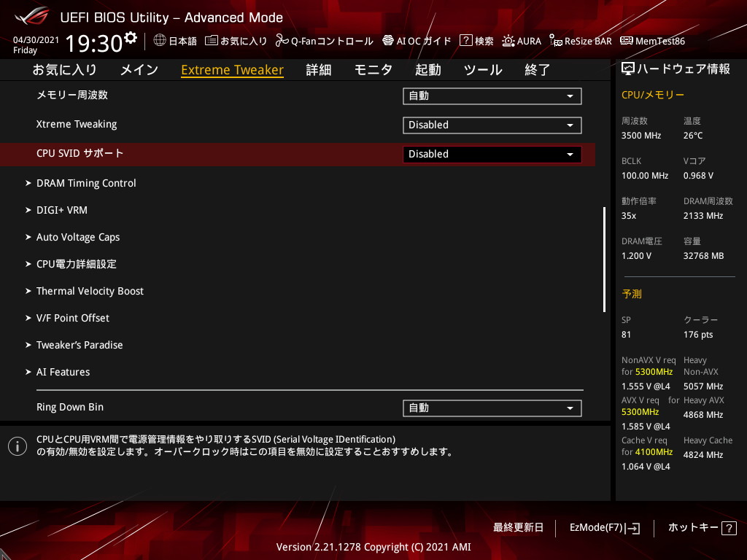This screenshot has width=747, height=560.
Task: Click the 32768 MB capacity value
Action: point(704,256)
